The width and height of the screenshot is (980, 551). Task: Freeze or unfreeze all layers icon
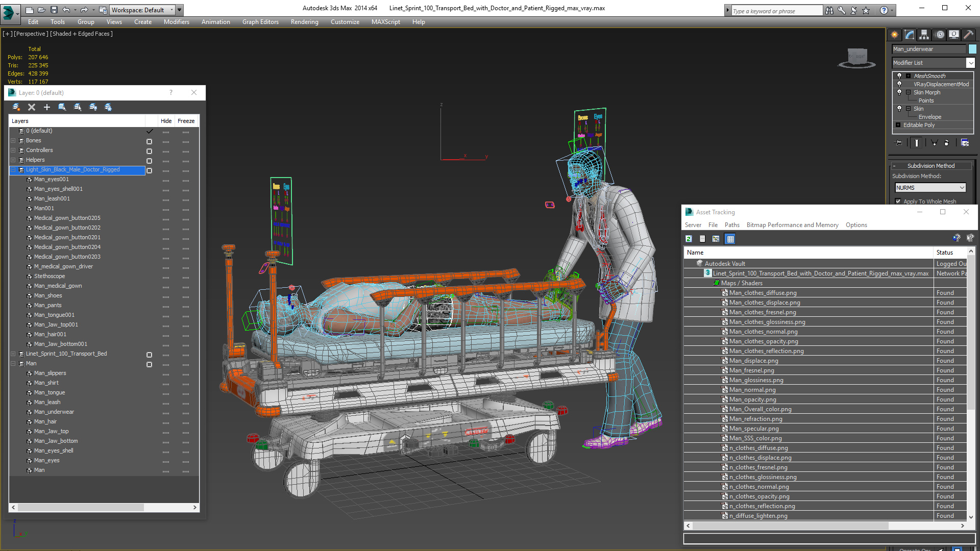[108, 107]
